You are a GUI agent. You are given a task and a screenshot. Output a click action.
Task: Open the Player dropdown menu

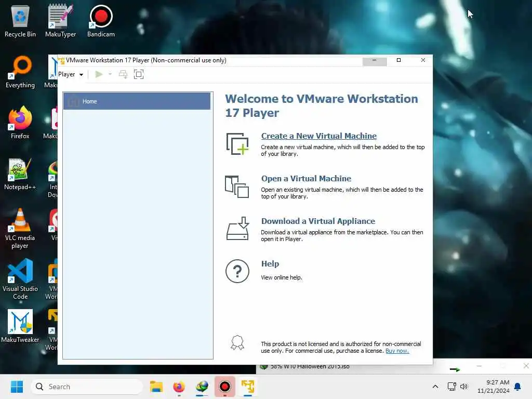click(71, 74)
